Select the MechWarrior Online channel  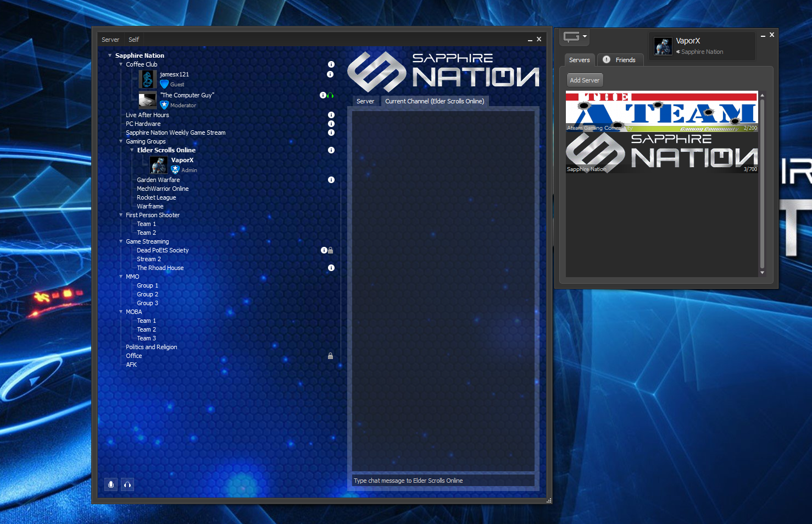[x=163, y=189]
